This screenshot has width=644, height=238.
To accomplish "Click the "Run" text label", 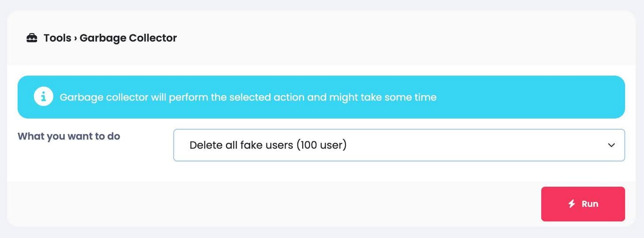I will (590, 204).
